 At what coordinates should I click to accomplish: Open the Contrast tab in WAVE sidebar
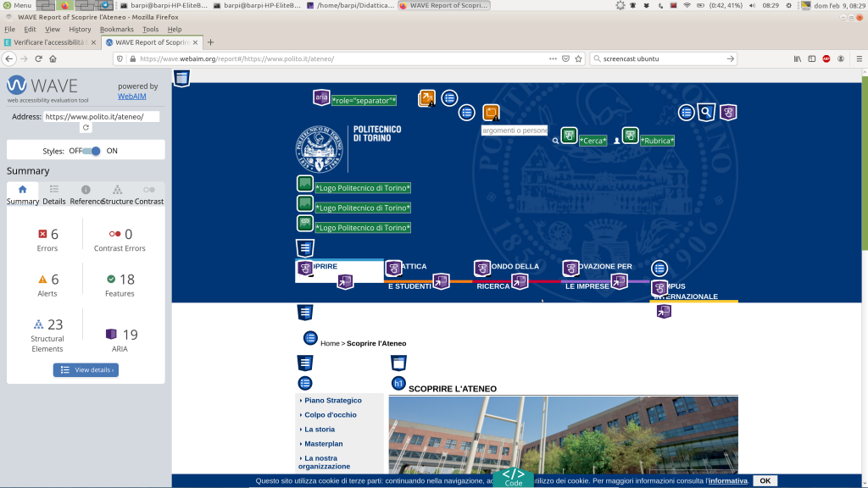[149, 195]
